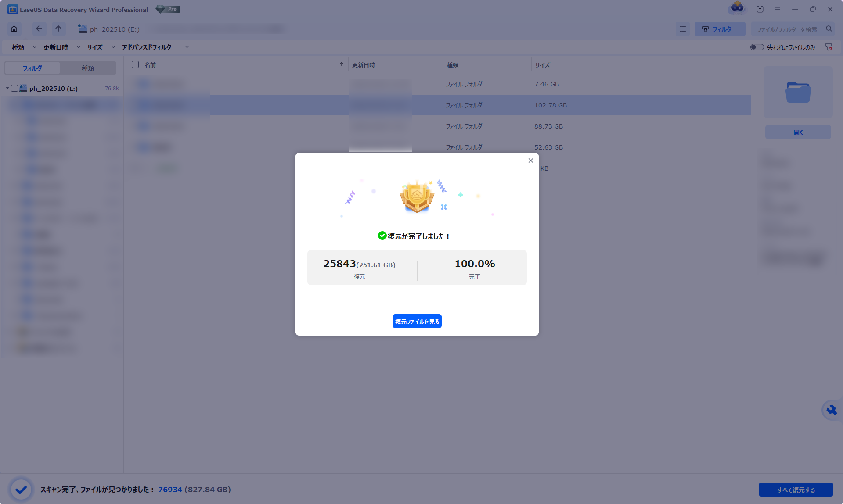Select the header checkbox above the file list
This screenshot has width=843, height=504.
[135, 64]
